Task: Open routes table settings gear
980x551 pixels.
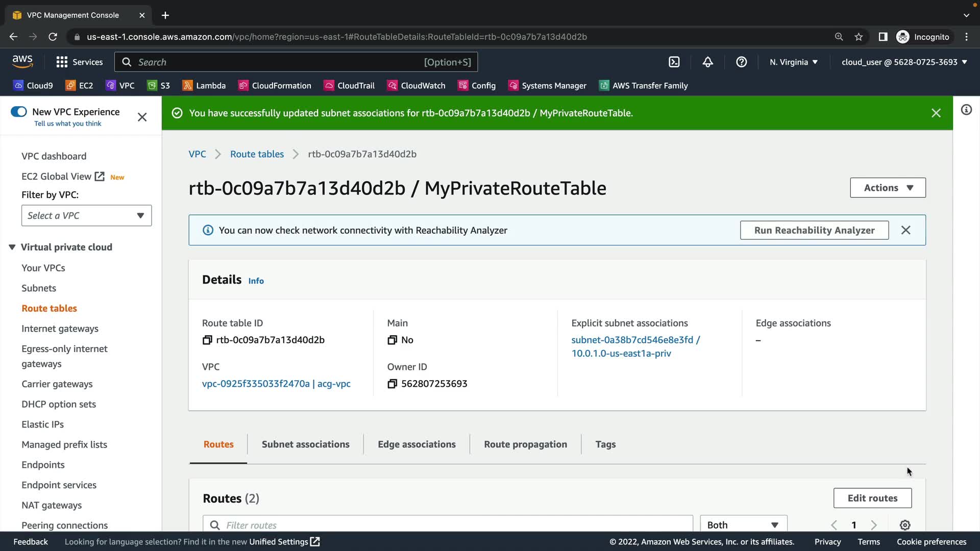Action: (x=904, y=525)
